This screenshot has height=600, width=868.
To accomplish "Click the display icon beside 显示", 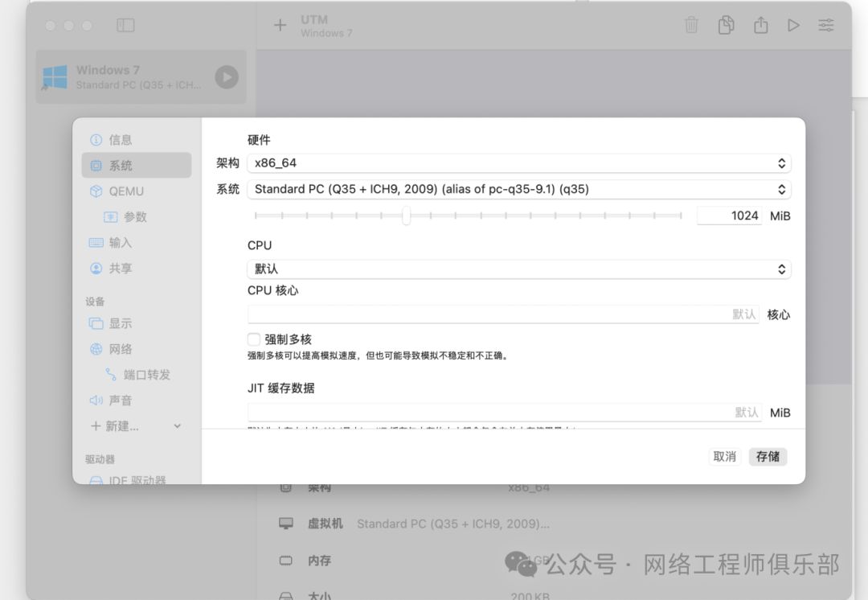I will 96,323.
